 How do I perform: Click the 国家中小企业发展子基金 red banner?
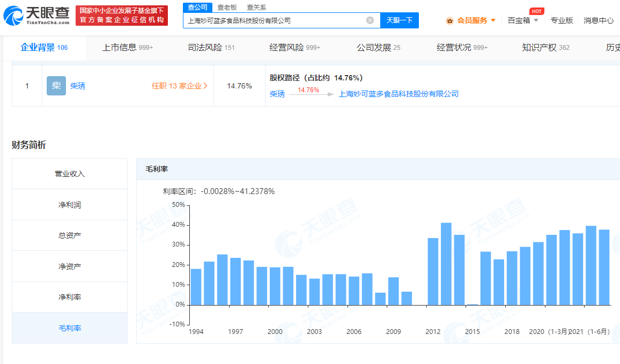point(122,16)
